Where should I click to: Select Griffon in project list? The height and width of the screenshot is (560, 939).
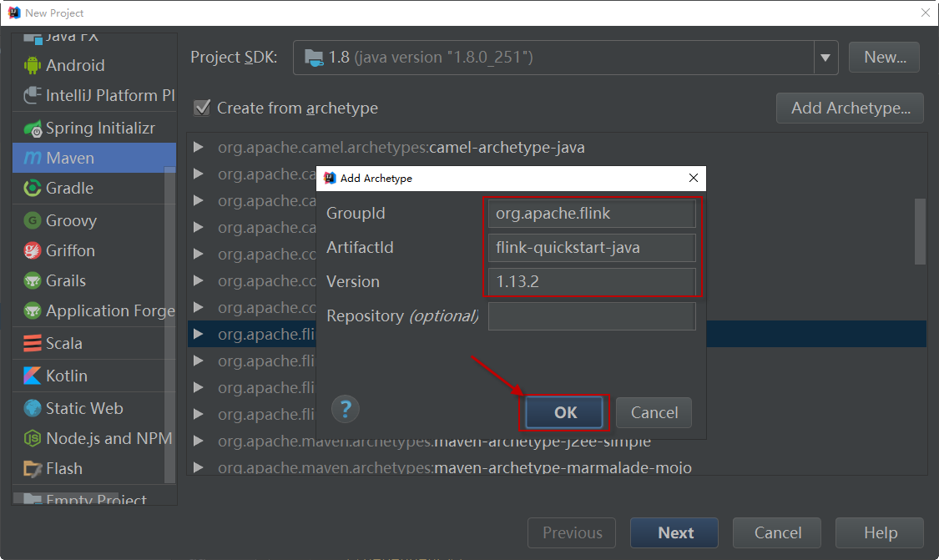(x=70, y=250)
